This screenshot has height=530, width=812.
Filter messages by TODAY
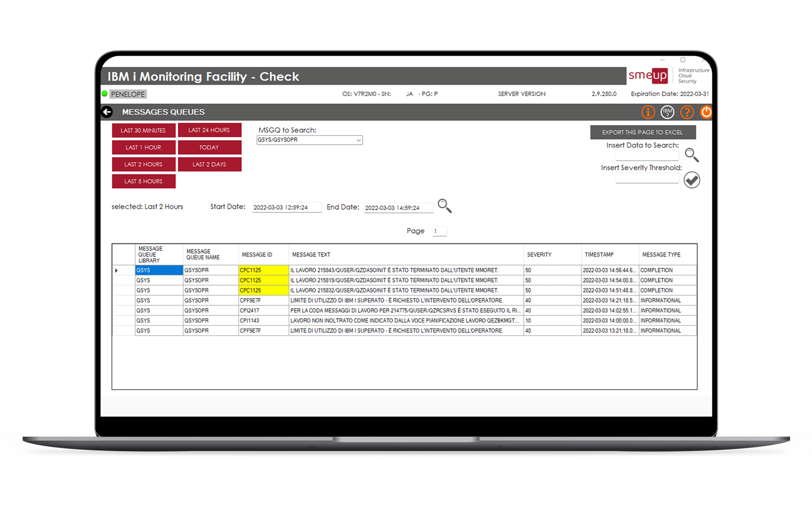[x=209, y=147]
